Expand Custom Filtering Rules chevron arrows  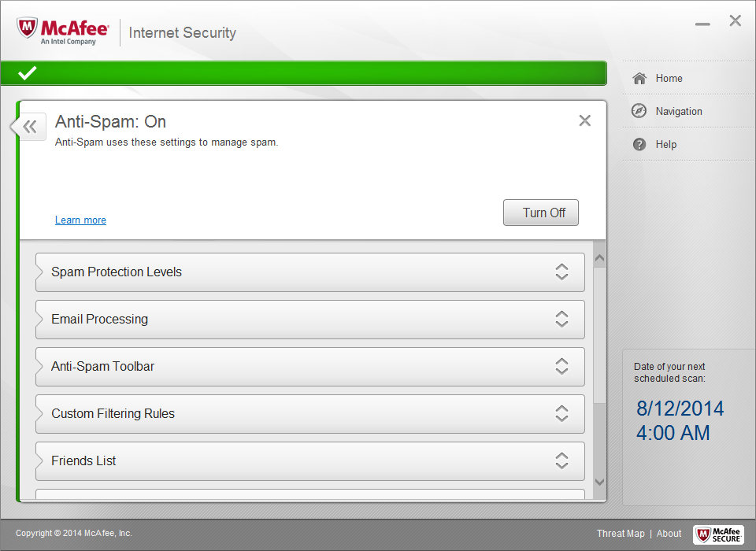pyautogui.click(x=561, y=413)
